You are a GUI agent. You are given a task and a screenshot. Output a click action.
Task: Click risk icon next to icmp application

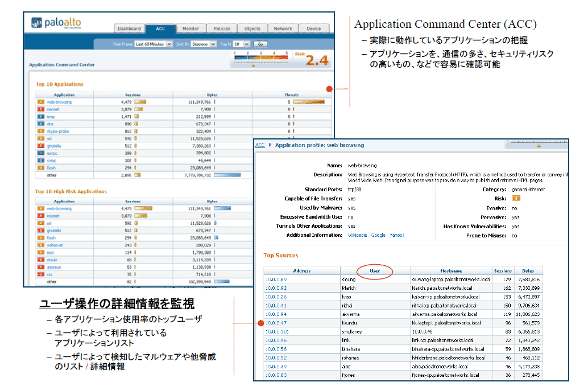40,117
